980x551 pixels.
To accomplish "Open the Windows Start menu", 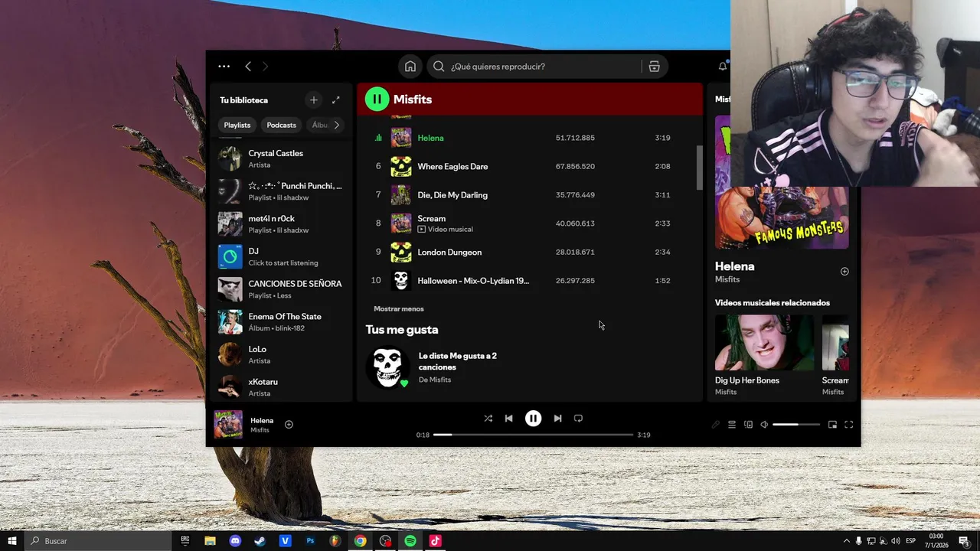I will pyautogui.click(x=12, y=541).
